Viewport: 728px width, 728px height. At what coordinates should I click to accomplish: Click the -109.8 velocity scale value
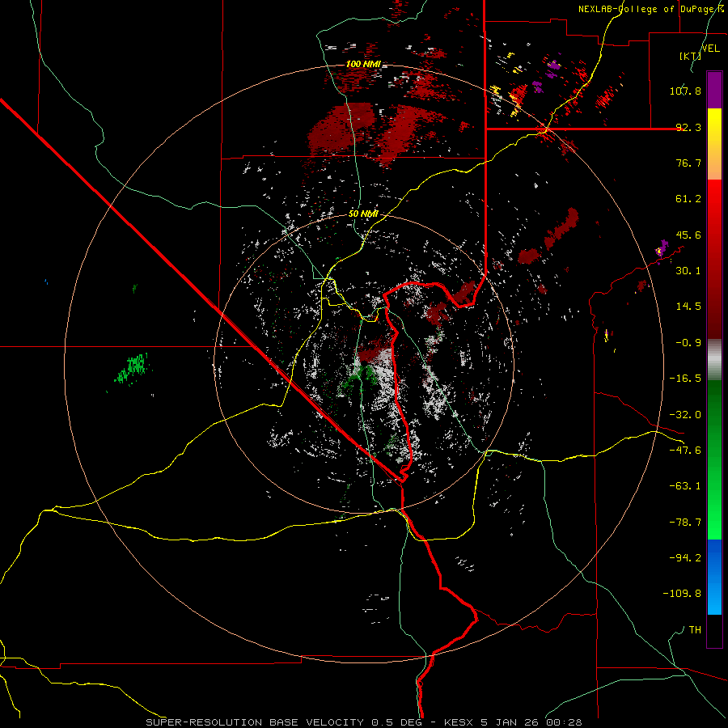[x=682, y=594]
